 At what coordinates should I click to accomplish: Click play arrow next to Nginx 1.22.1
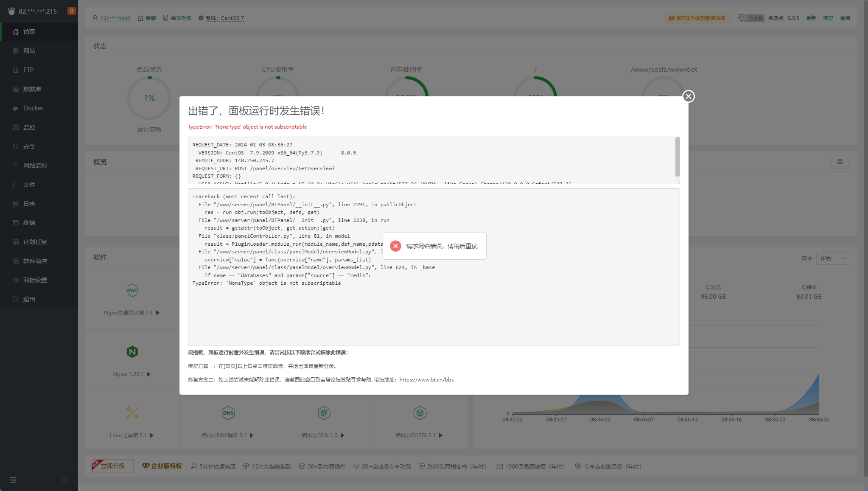click(x=148, y=374)
